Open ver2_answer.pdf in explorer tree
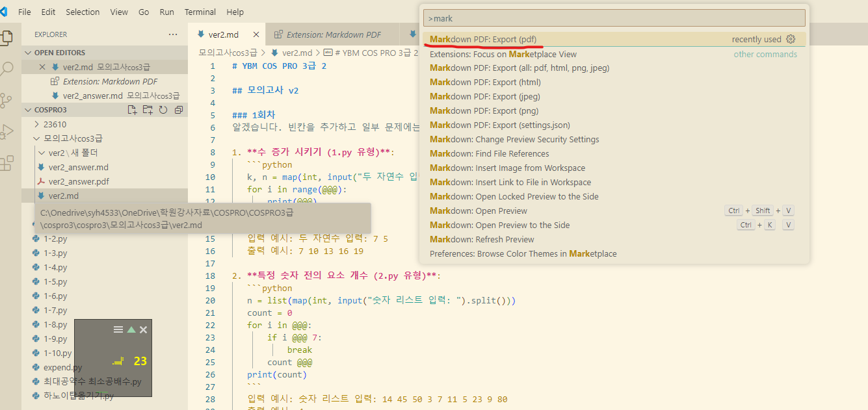868x410 pixels. (x=105, y=181)
